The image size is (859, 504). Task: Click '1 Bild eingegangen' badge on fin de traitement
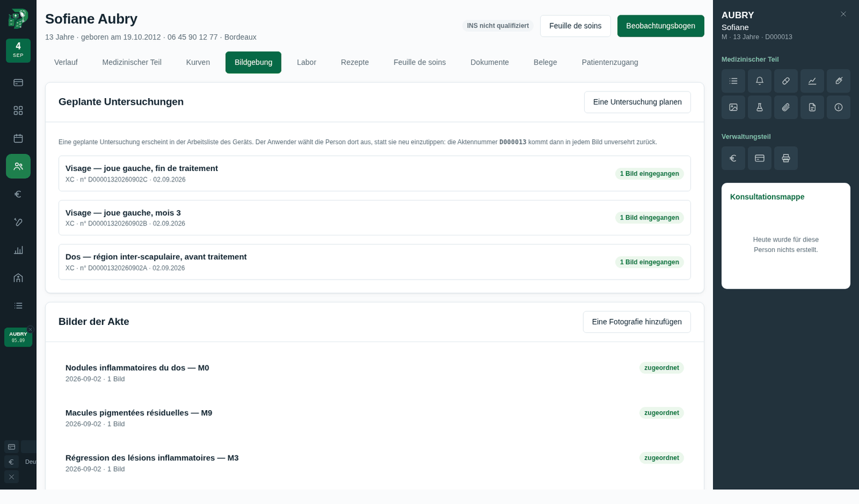(x=649, y=174)
